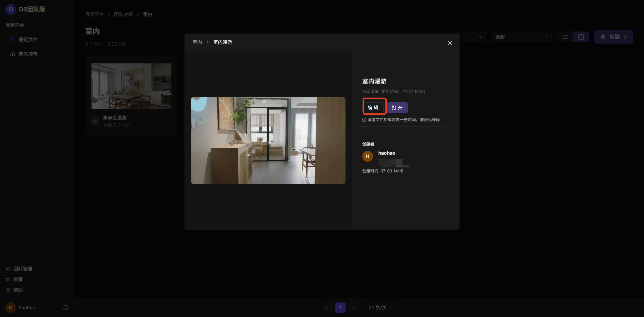
Task: Click the D5 team logo avatar
Action: (x=11, y=9)
